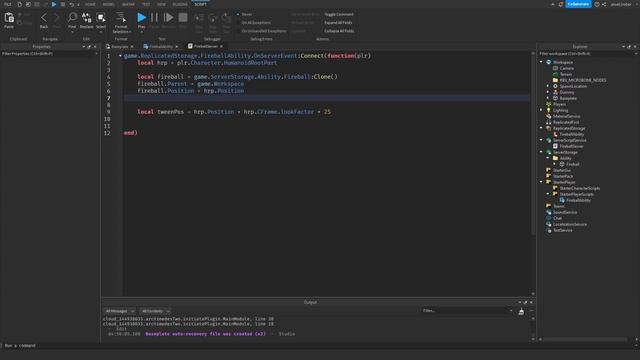The width and height of the screenshot is (640, 360).
Task: Click the Select tool icon
Action: (101, 17)
